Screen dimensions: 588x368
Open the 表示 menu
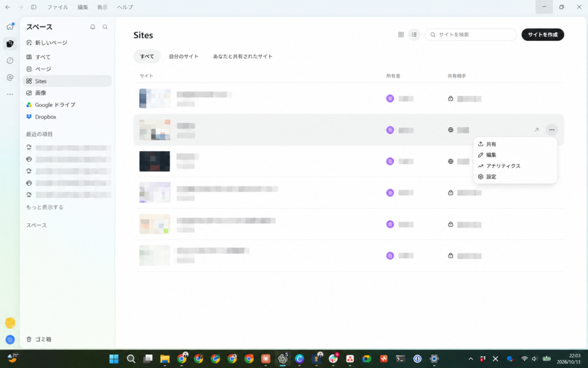[102, 7]
